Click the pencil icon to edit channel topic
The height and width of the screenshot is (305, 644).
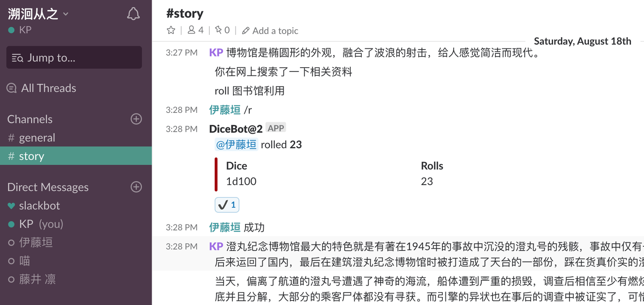(246, 30)
